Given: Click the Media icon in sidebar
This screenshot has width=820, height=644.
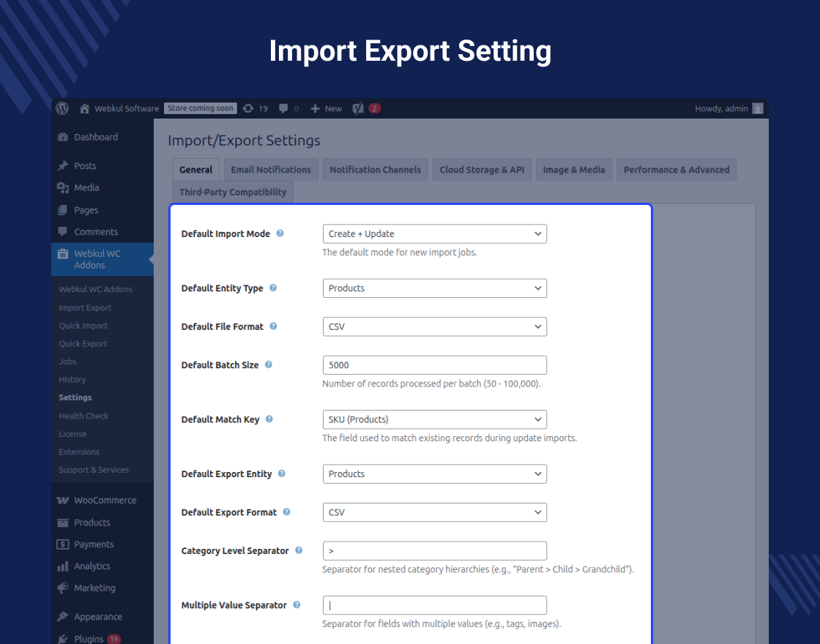Looking at the screenshot, I should 63,187.
